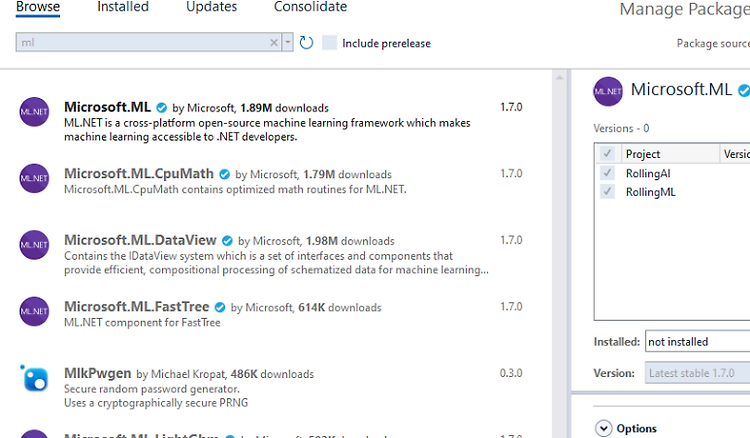
Task: Select the Microsoft.ML package title
Action: click(x=108, y=107)
